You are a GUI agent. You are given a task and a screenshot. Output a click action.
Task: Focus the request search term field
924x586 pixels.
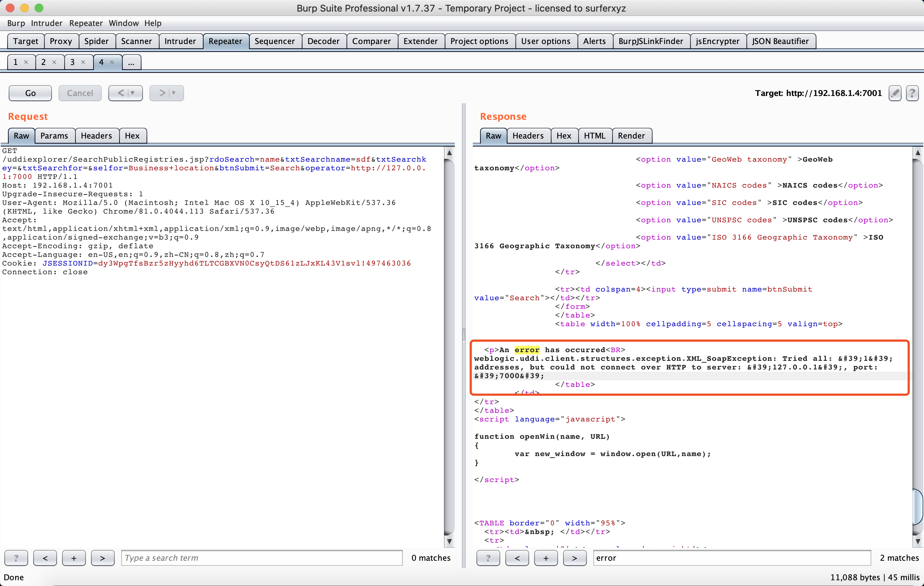(x=262, y=558)
